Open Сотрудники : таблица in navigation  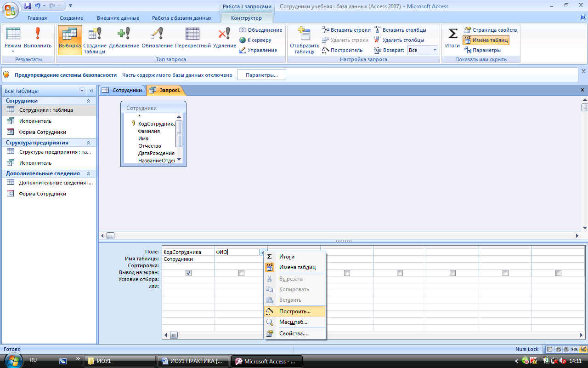(x=48, y=110)
